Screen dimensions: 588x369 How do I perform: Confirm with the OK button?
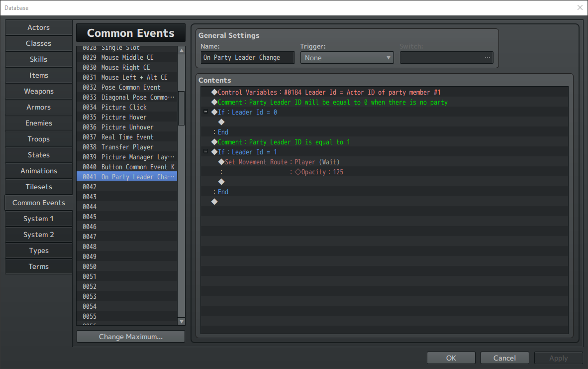point(451,358)
